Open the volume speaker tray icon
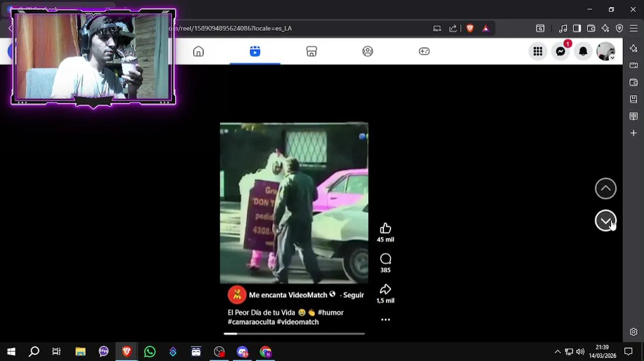The height and width of the screenshot is (361, 644). pos(580,351)
